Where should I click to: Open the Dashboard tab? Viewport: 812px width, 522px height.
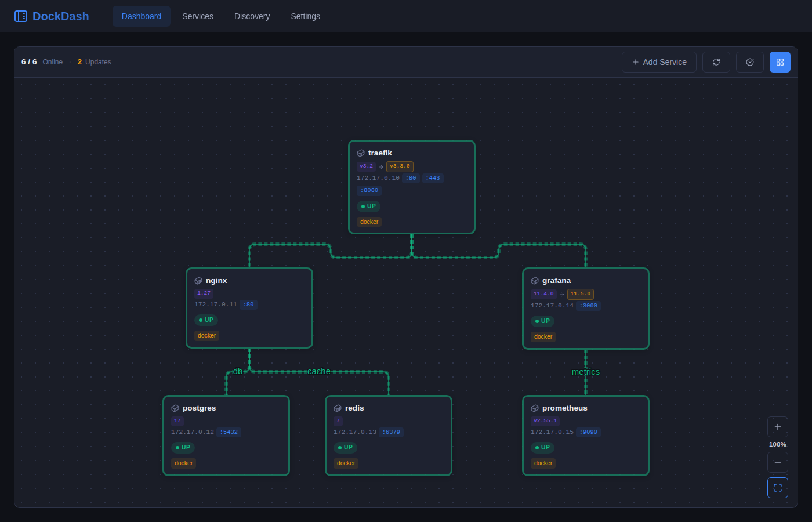point(142,16)
